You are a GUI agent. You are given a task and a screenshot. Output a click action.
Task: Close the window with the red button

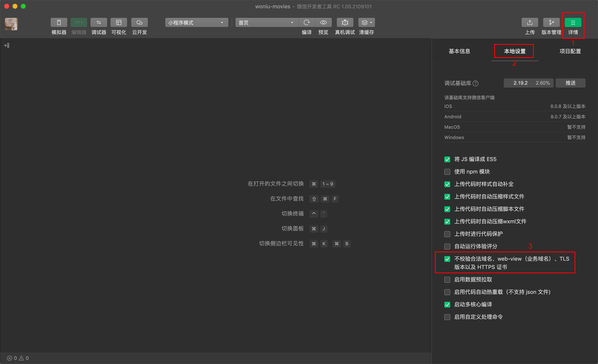click(7, 6)
